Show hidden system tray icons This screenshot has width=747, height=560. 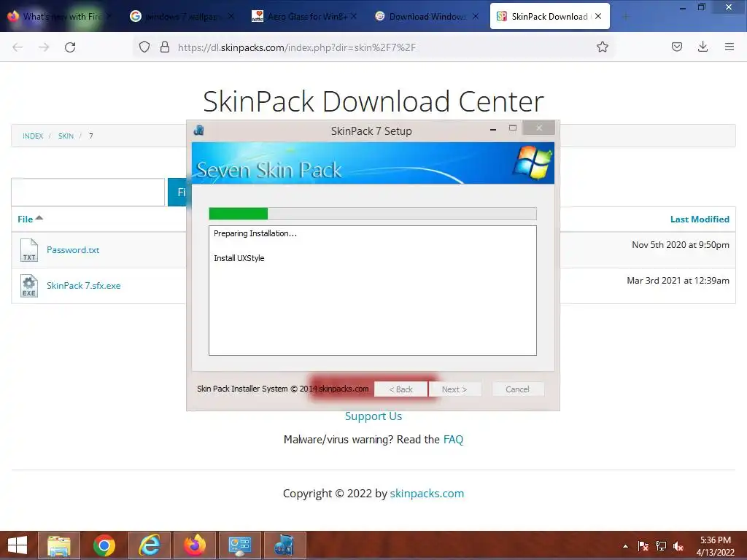click(x=625, y=546)
